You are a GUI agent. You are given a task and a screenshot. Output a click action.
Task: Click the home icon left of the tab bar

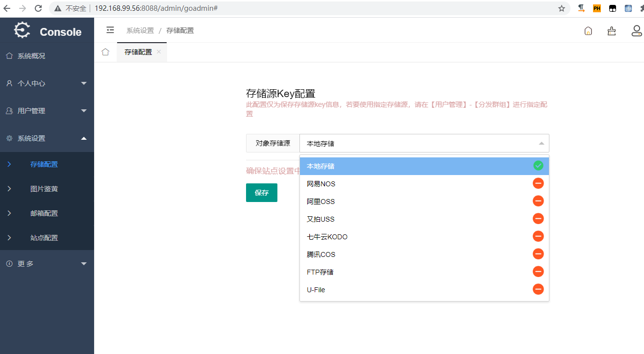[x=105, y=51]
